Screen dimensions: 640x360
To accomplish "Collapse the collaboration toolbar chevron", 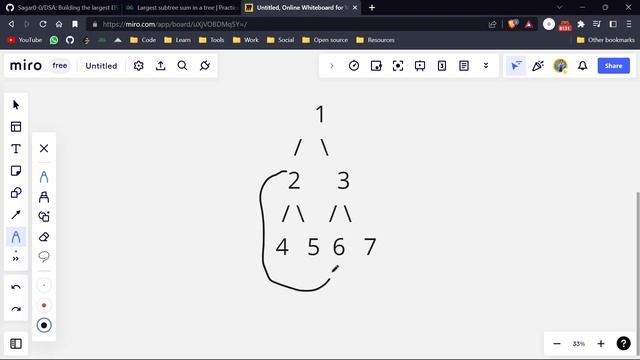I will coord(332,66).
